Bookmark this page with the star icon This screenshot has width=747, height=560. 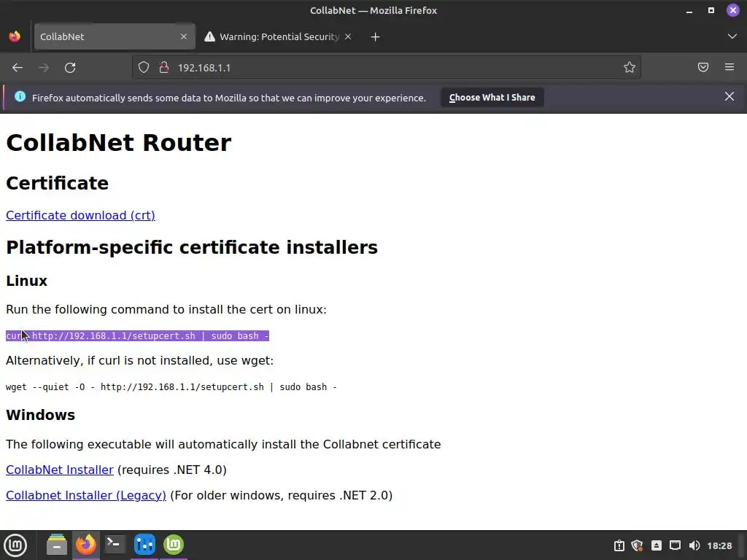(x=630, y=68)
